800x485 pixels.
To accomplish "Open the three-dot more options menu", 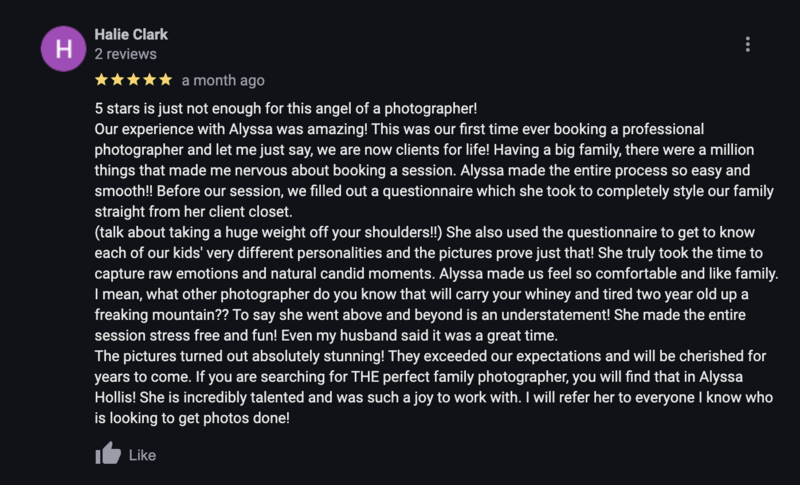I will click(x=747, y=44).
